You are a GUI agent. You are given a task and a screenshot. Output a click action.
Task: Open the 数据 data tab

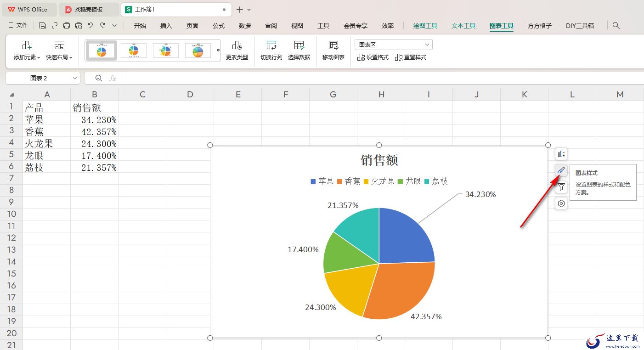pyautogui.click(x=245, y=26)
